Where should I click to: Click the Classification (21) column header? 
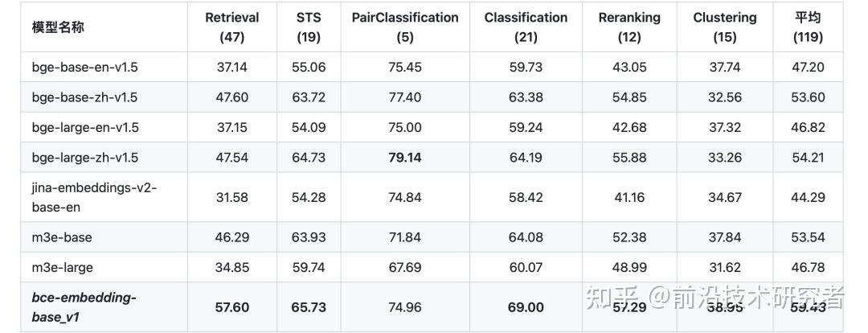pos(526,27)
